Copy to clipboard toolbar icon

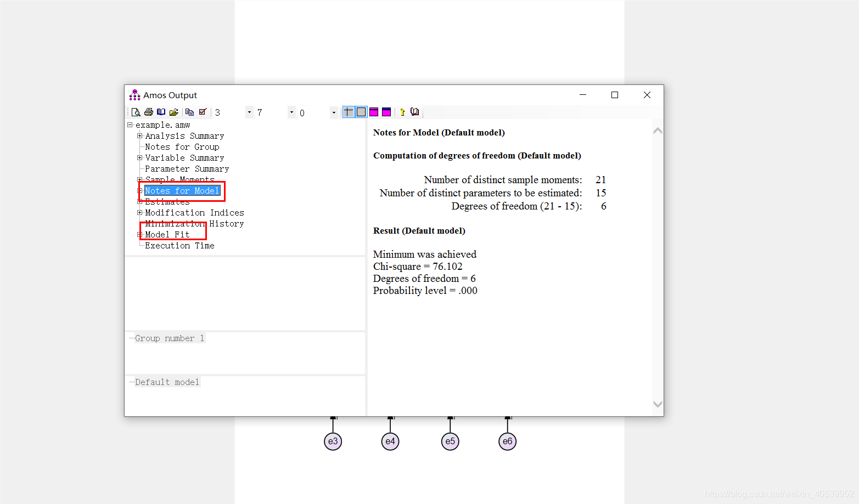tap(190, 112)
